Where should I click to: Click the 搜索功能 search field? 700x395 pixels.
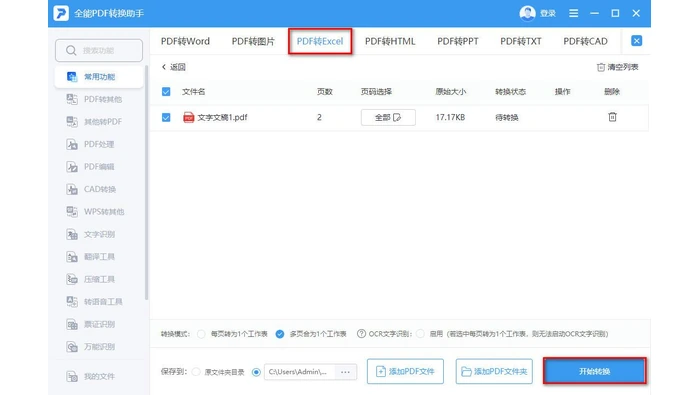pyautogui.click(x=99, y=50)
